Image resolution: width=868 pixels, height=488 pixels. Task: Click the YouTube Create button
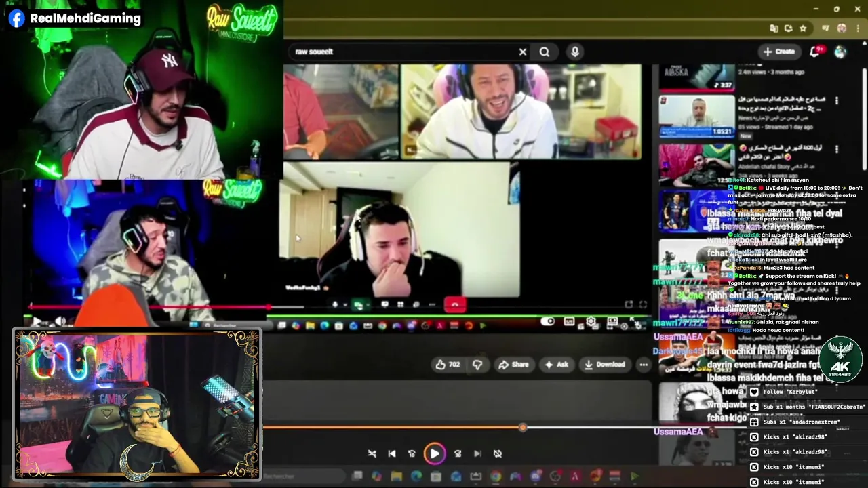779,52
